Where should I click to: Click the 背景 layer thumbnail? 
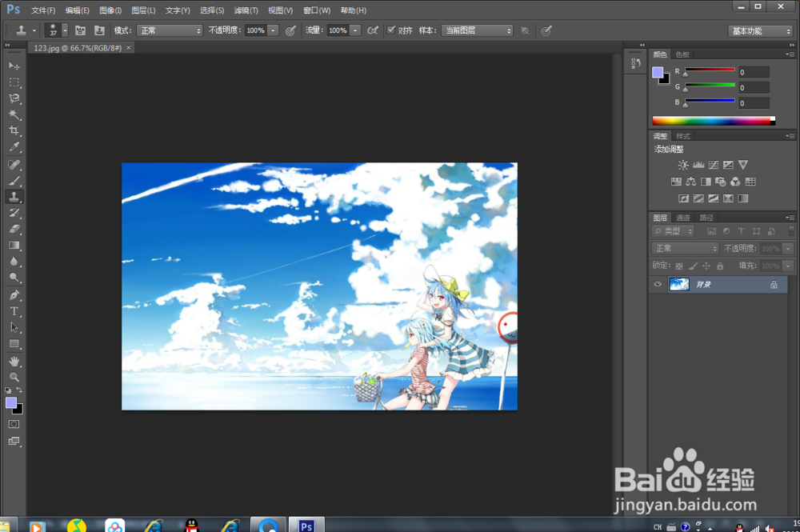[679, 284]
